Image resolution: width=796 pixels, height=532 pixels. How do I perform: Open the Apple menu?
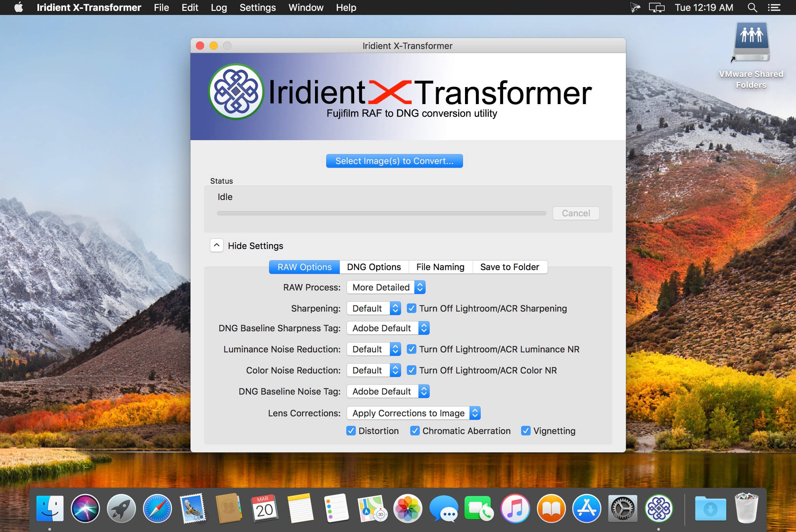(x=19, y=7)
